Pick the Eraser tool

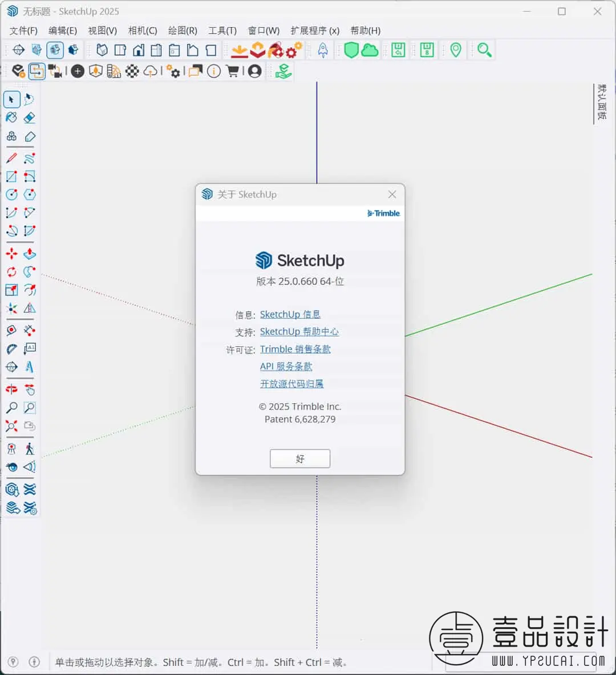click(x=29, y=117)
